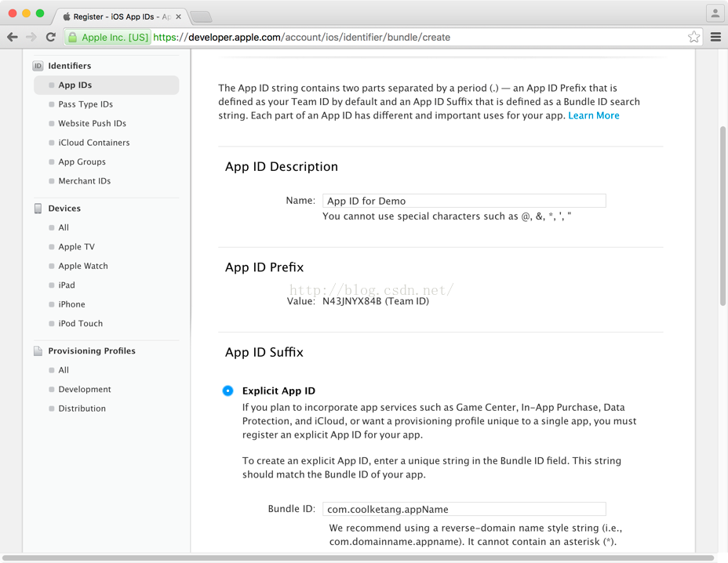728x563 pixels.
Task: Open iCloud Containers list
Action: (x=94, y=143)
